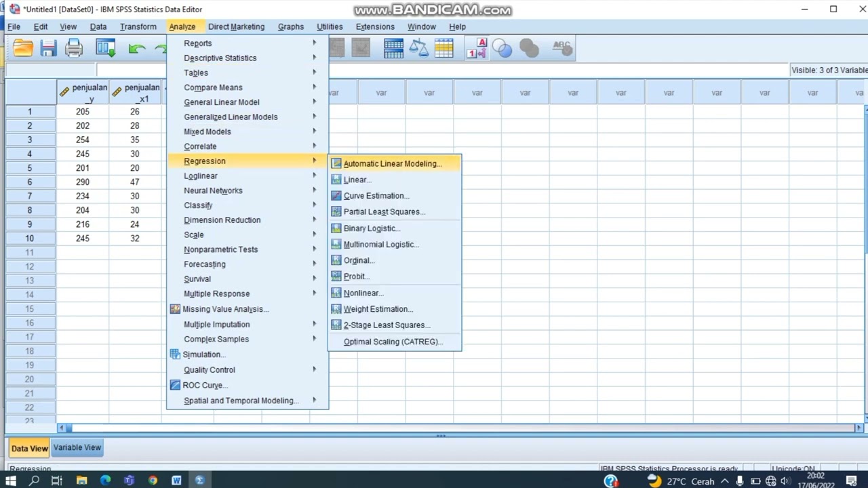Select Automatic Linear Modeling option
This screenshot has width=868, height=488.
[x=394, y=163]
